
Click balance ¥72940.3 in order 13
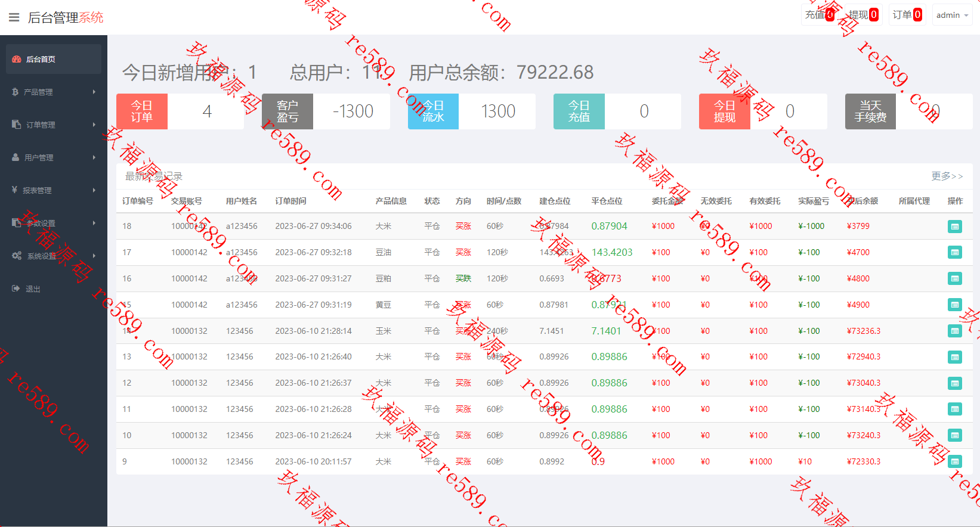pos(864,356)
